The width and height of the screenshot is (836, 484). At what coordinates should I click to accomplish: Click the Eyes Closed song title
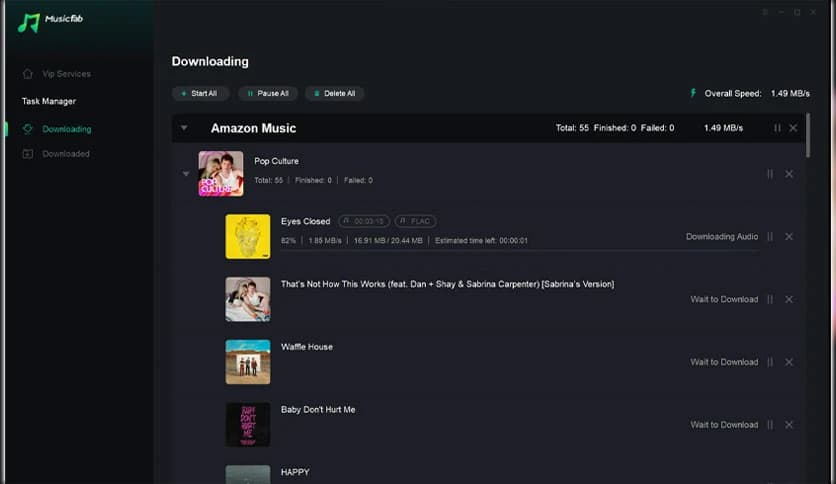[x=306, y=221]
